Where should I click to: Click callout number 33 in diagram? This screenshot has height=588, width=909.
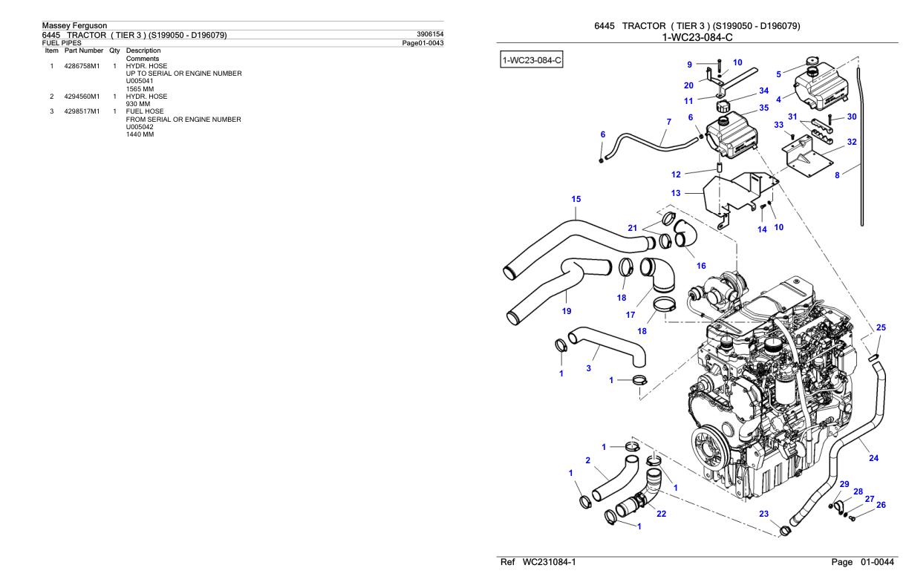tap(778, 125)
